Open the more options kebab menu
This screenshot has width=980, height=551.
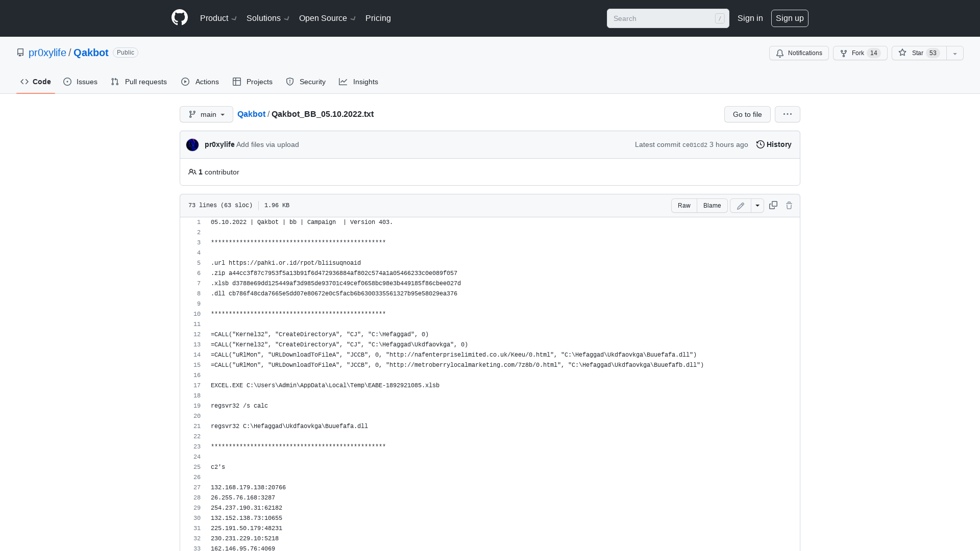pos(787,114)
